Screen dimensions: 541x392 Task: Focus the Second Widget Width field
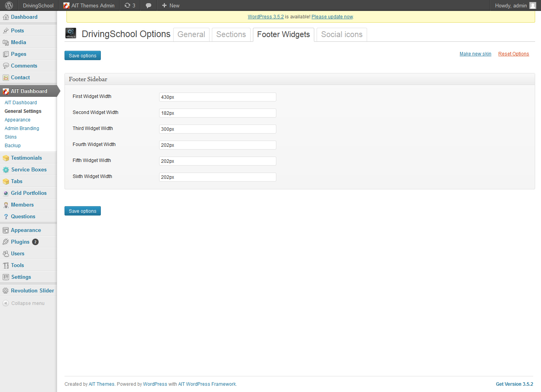[218, 113]
